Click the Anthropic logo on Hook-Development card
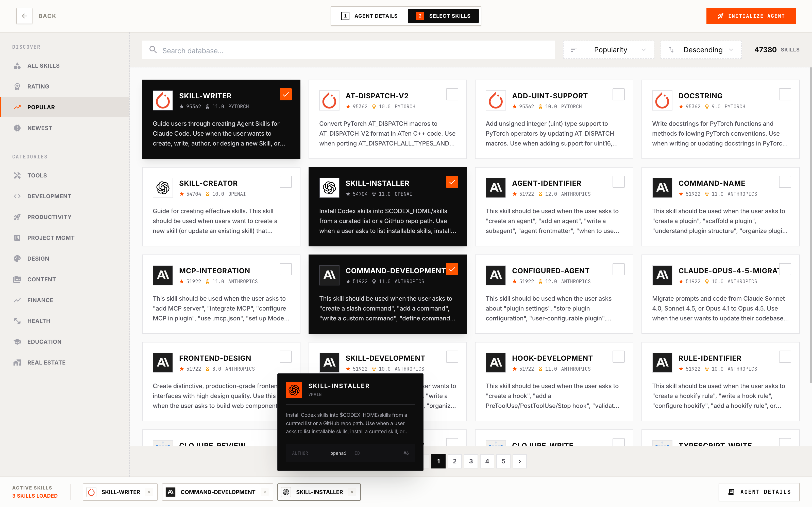Image resolution: width=812 pixels, height=507 pixels. click(496, 363)
